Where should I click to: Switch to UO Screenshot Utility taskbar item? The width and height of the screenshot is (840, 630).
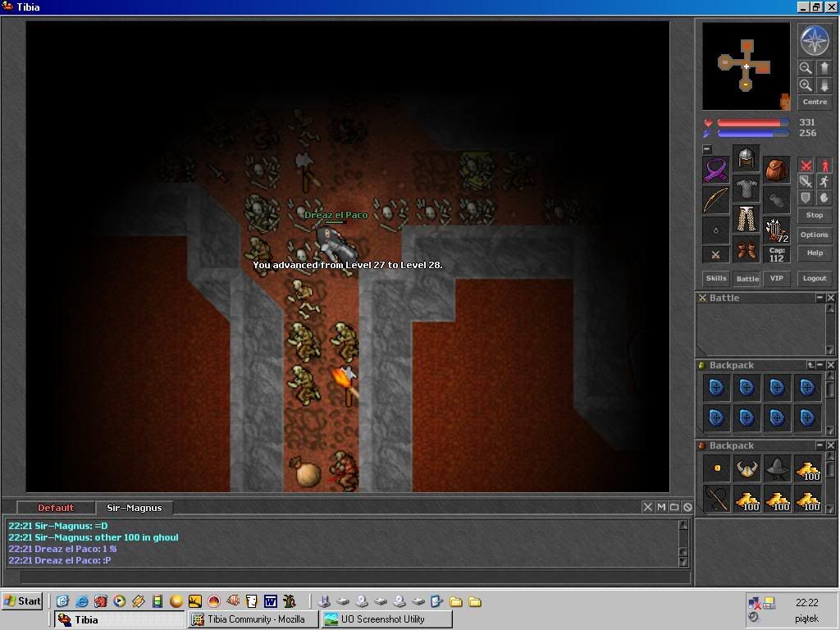point(387,619)
